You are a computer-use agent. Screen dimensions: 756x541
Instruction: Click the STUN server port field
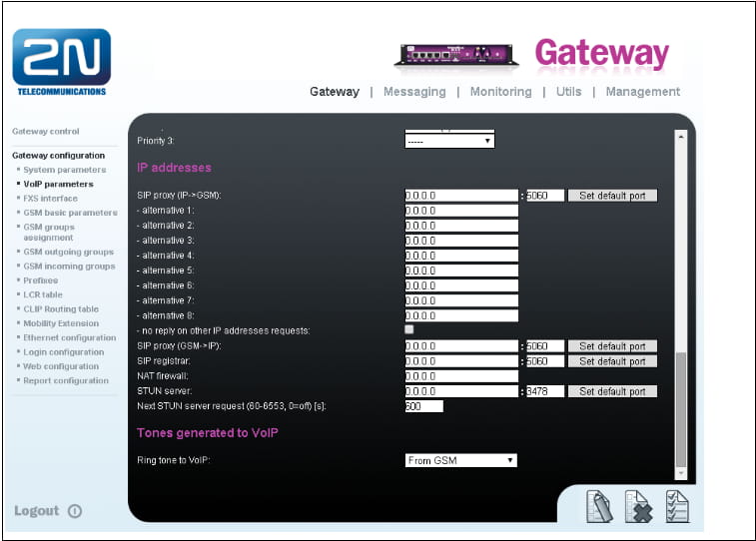(x=545, y=391)
